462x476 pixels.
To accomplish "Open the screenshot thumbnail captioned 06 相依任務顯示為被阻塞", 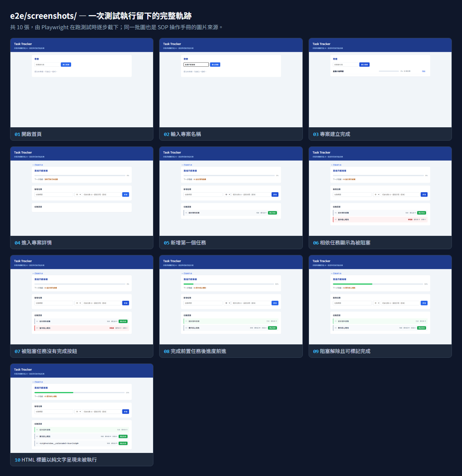I will [380, 191].
